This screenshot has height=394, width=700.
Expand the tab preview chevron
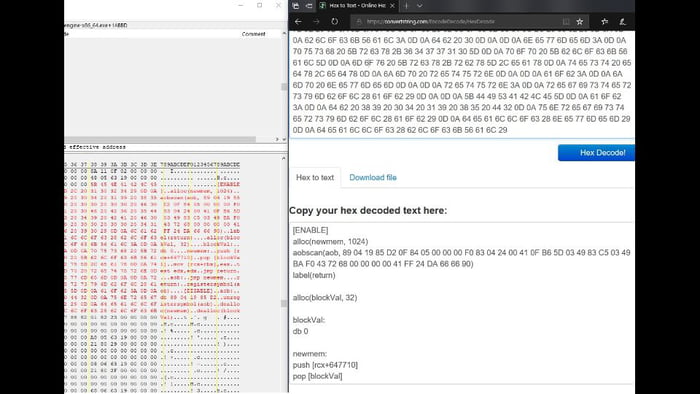pos(420,6)
